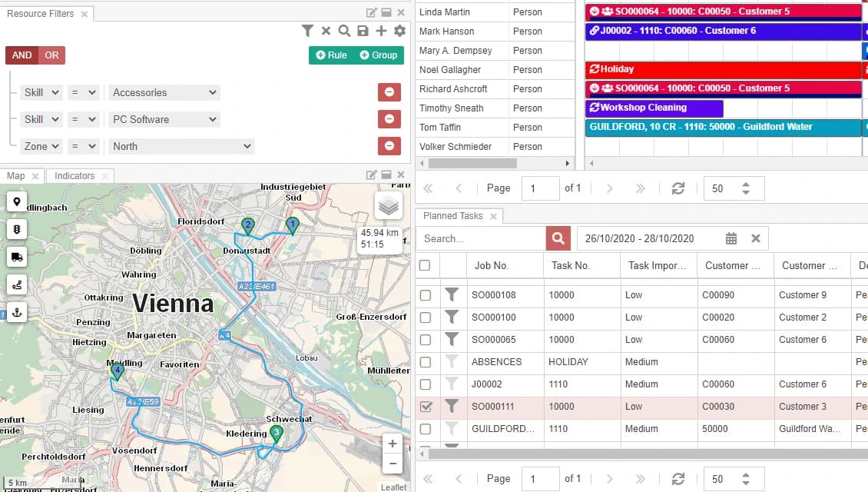Add a new filter Rule
Image resolution: width=868 pixels, height=492 pixels.
click(x=331, y=55)
